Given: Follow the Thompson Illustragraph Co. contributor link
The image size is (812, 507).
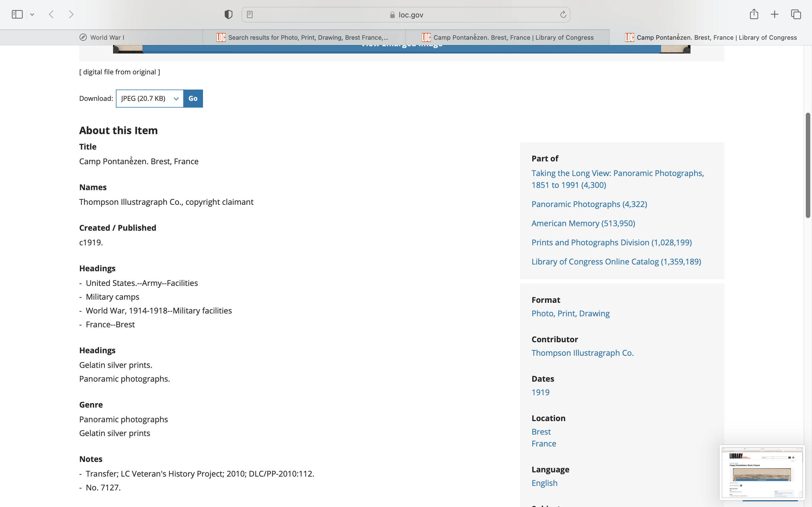Looking at the screenshot, I should click(x=582, y=353).
